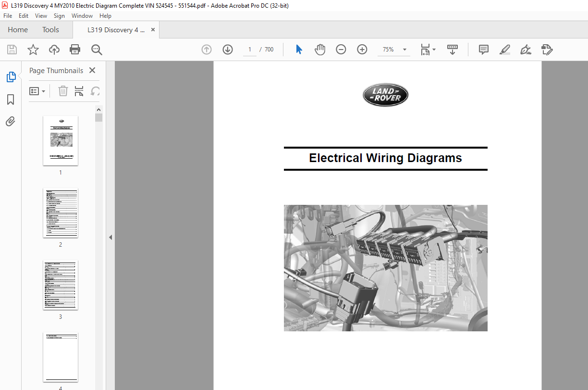Open the Help menu

(105, 16)
